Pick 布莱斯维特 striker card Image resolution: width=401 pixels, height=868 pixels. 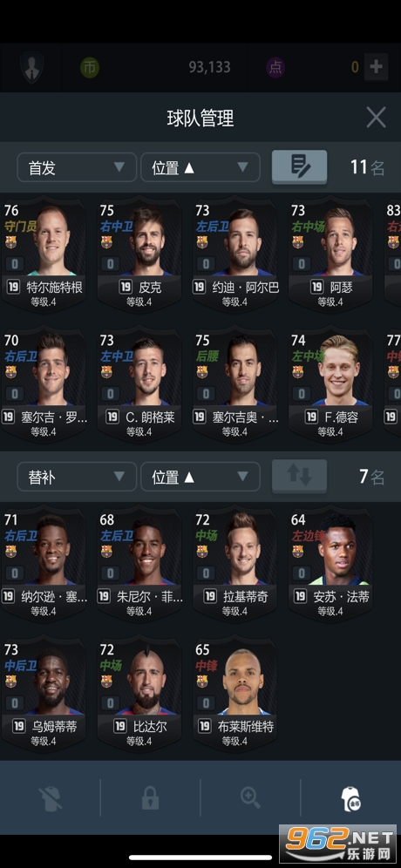coord(234,695)
